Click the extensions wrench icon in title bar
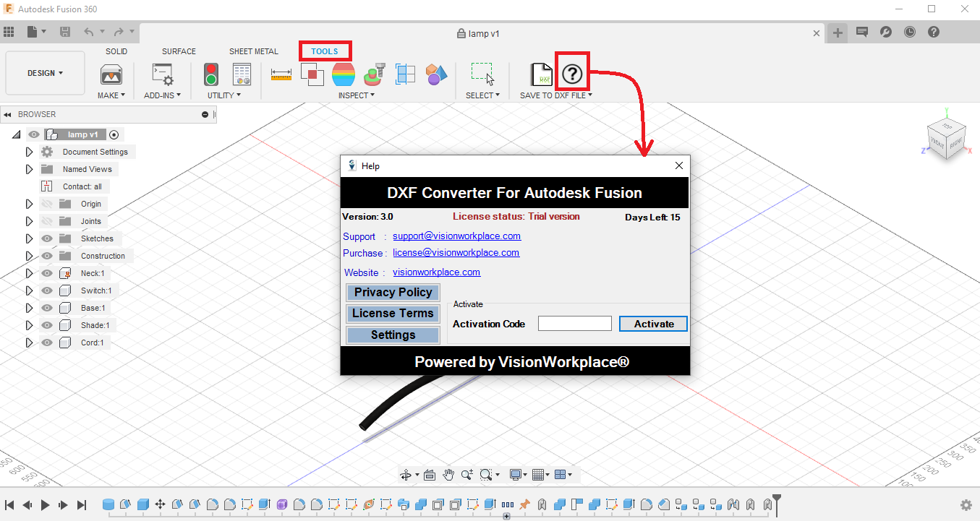Screen dimensions: 980x521 tap(885, 32)
